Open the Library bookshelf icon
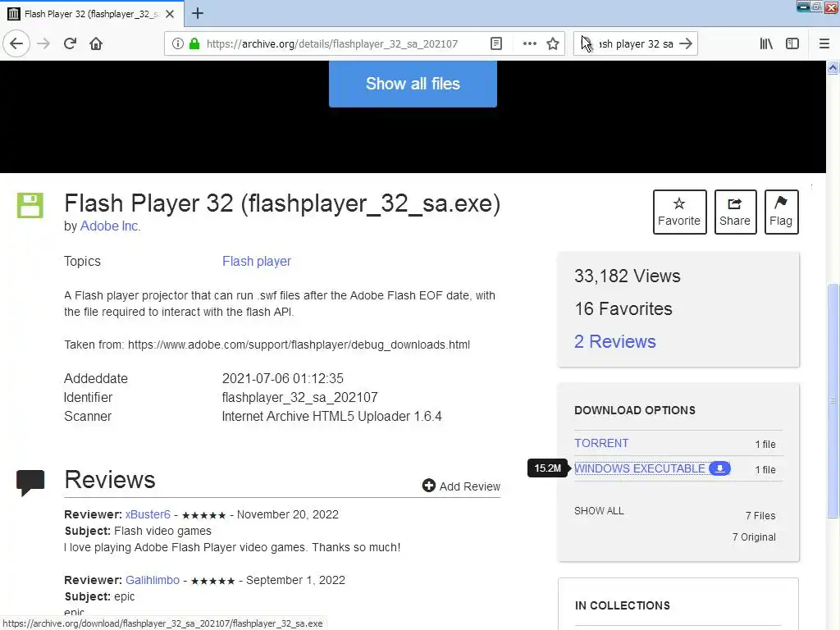This screenshot has width=840, height=630. click(766, 43)
